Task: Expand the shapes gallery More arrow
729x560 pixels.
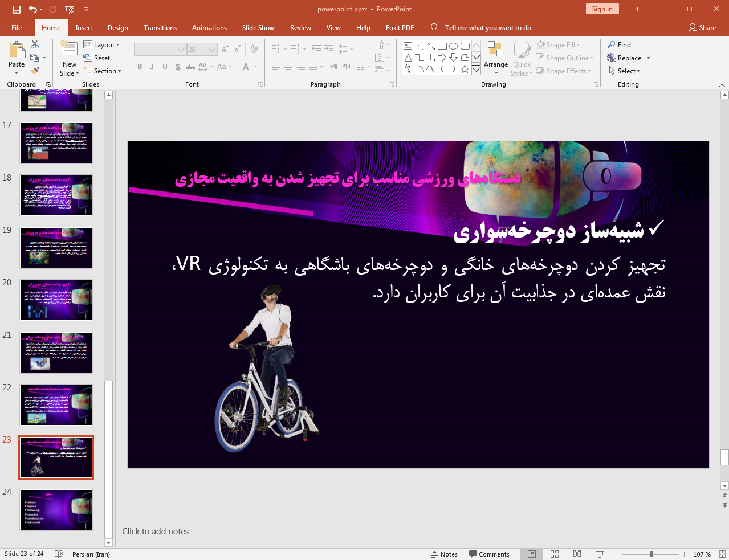Action: [x=476, y=70]
